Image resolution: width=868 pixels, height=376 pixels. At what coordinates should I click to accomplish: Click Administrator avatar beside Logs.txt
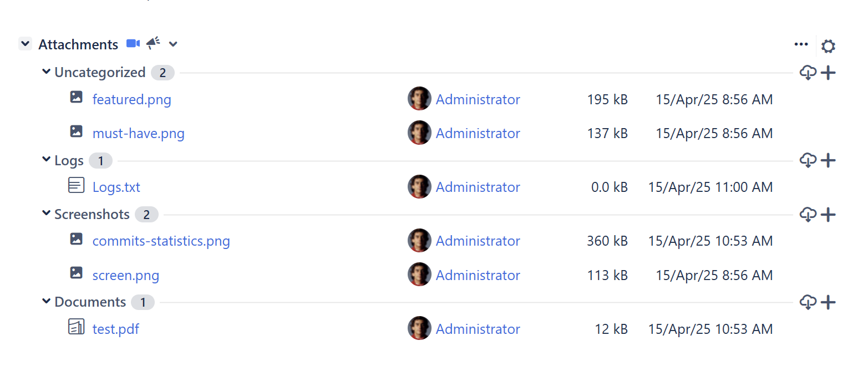click(x=419, y=187)
